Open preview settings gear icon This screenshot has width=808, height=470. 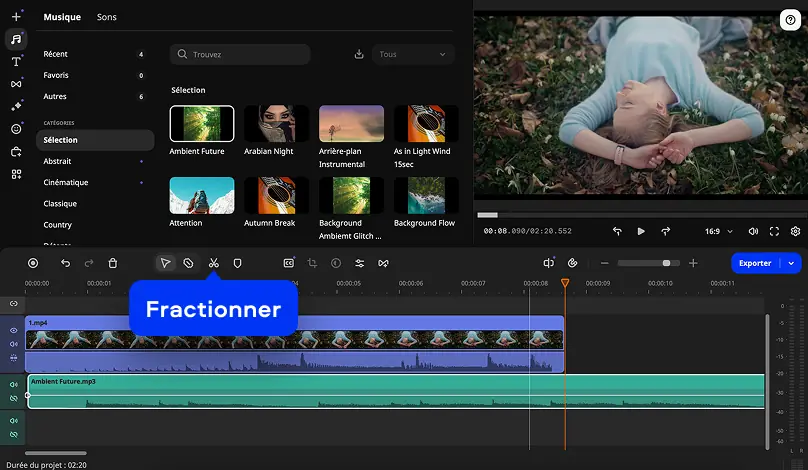coord(795,231)
